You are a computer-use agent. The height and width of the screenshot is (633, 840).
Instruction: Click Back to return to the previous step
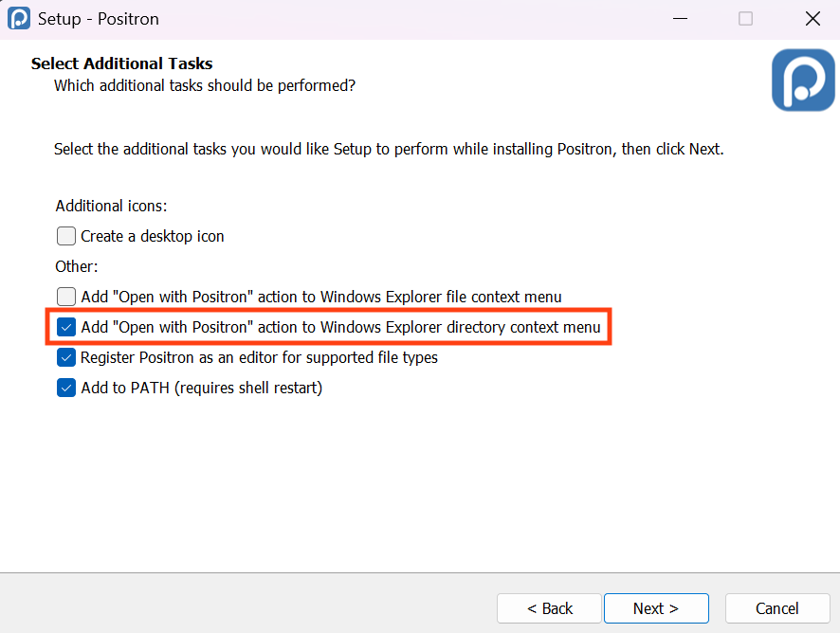pyautogui.click(x=548, y=608)
